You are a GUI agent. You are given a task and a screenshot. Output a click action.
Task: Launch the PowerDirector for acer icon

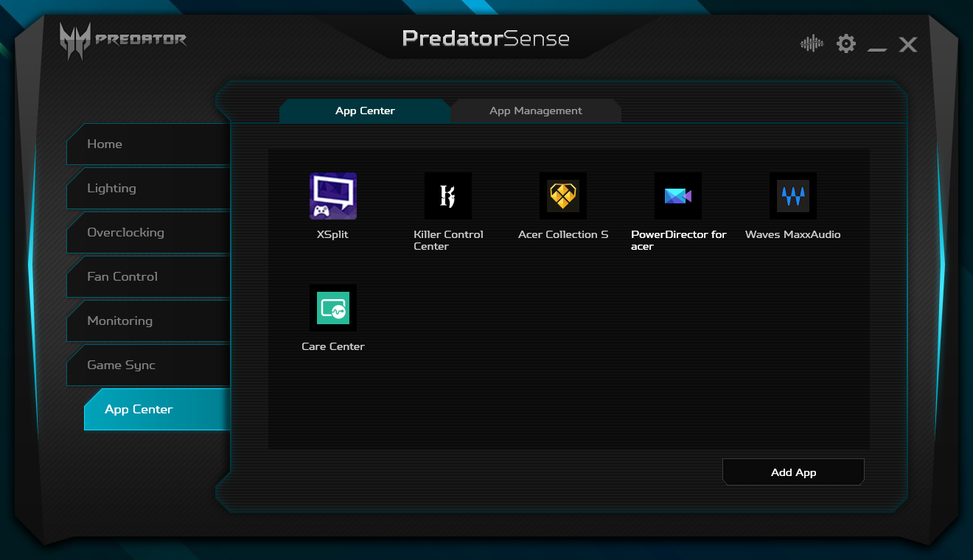click(x=677, y=196)
